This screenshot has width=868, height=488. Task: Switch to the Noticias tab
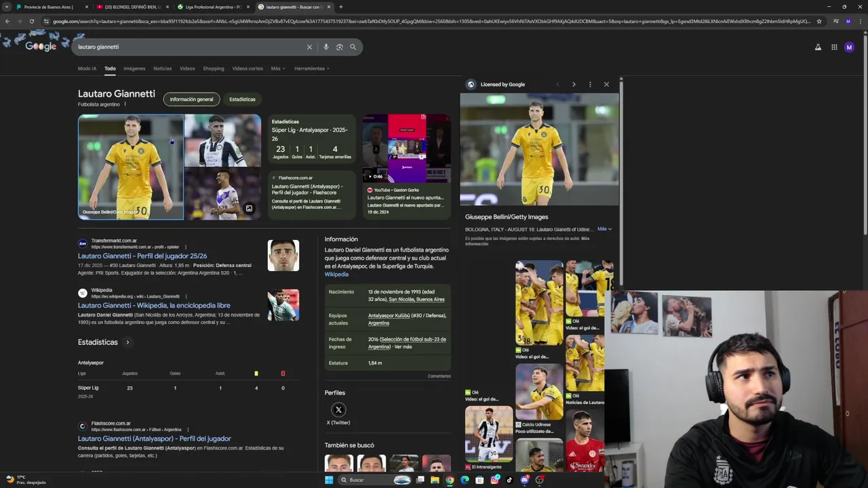(x=163, y=68)
